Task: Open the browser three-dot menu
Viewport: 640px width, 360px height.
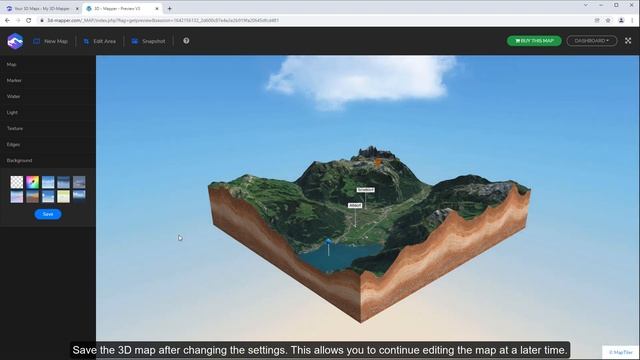Action: point(633,20)
